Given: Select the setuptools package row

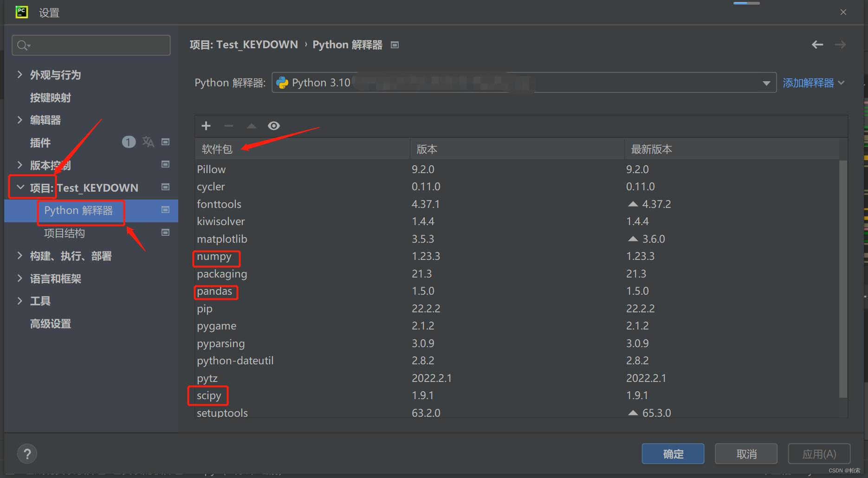Looking at the screenshot, I should click(x=517, y=412).
